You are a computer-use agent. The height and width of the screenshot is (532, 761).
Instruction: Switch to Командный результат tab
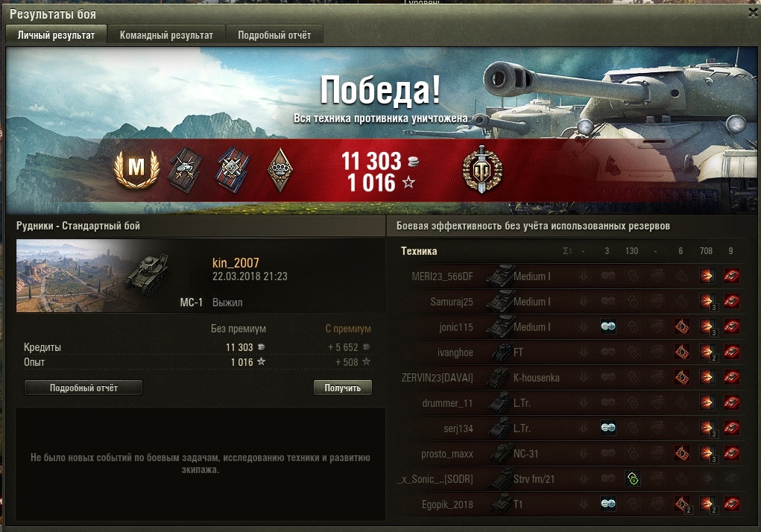pos(166,35)
